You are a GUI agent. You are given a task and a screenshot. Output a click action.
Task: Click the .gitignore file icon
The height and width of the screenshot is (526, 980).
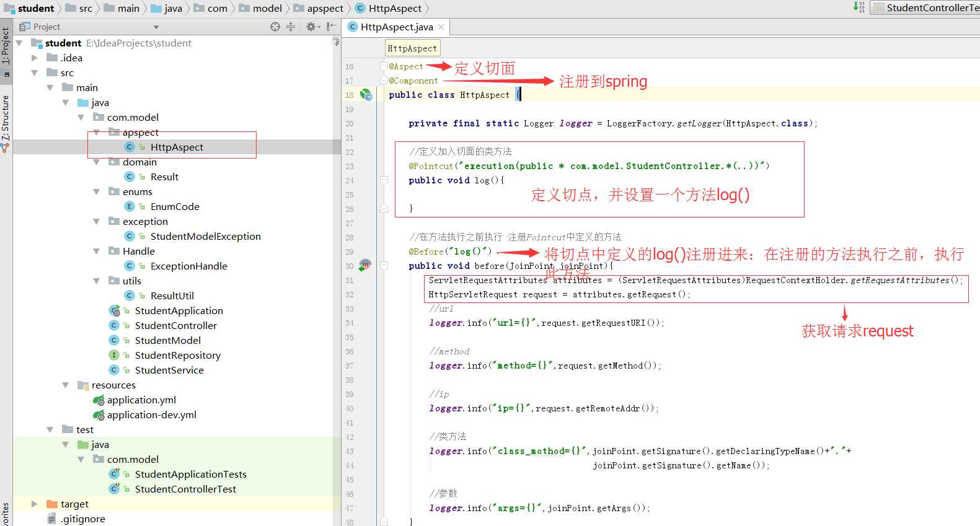tap(52, 519)
